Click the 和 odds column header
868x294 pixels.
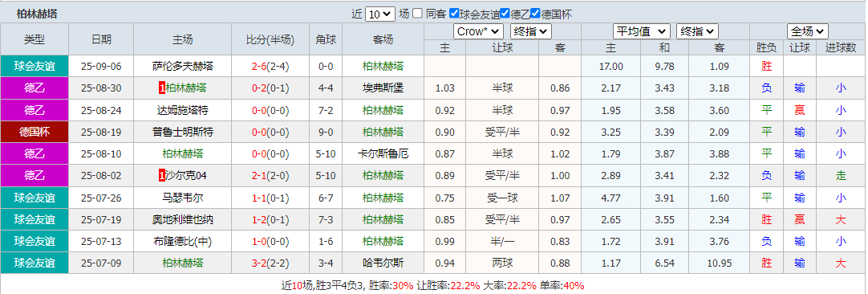click(x=664, y=47)
